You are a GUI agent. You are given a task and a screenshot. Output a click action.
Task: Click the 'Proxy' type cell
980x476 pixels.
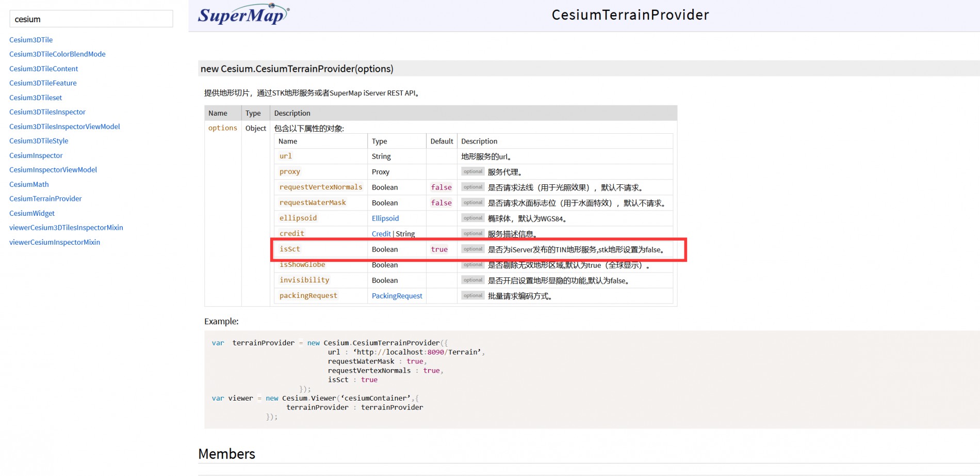381,172
